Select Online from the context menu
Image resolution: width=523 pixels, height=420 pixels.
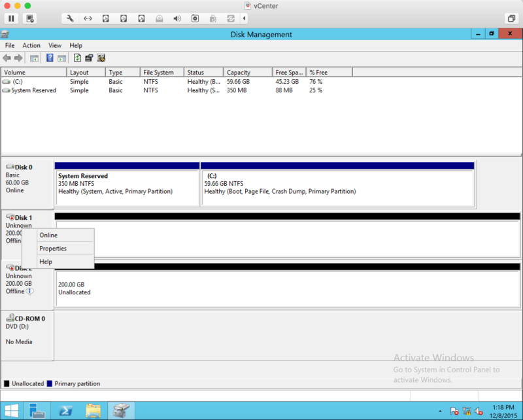(48, 236)
